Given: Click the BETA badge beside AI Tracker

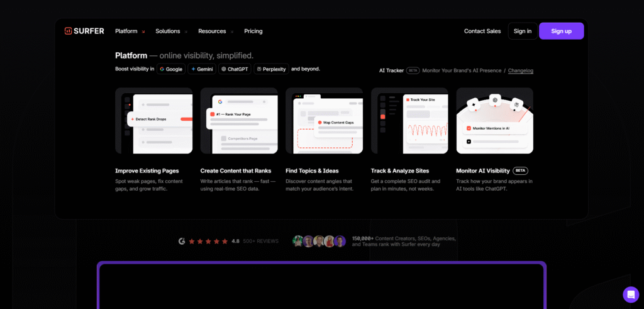Looking at the screenshot, I should 413,70.
